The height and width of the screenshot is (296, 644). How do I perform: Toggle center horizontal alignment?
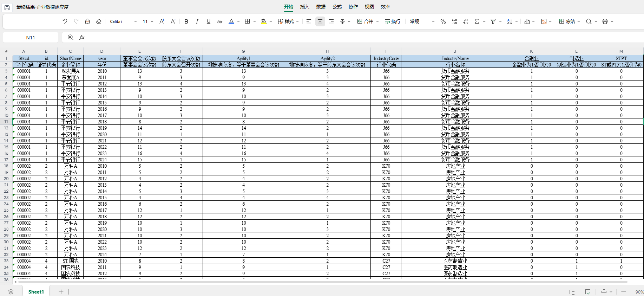click(320, 21)
